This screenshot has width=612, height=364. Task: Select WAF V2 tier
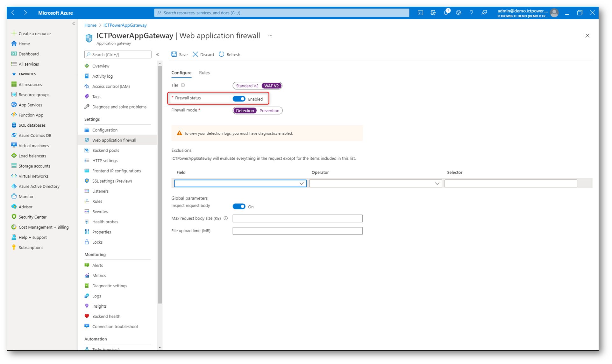[272, 86]
